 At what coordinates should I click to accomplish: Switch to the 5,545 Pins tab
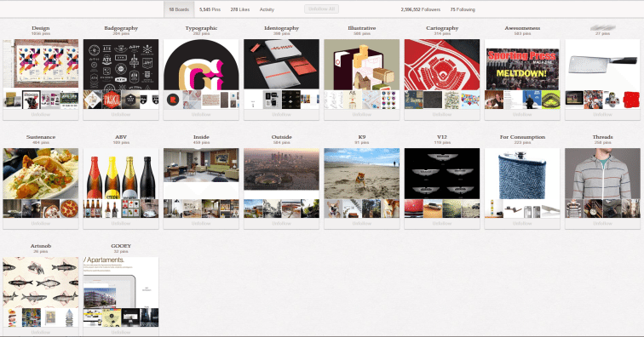[210, 9]
